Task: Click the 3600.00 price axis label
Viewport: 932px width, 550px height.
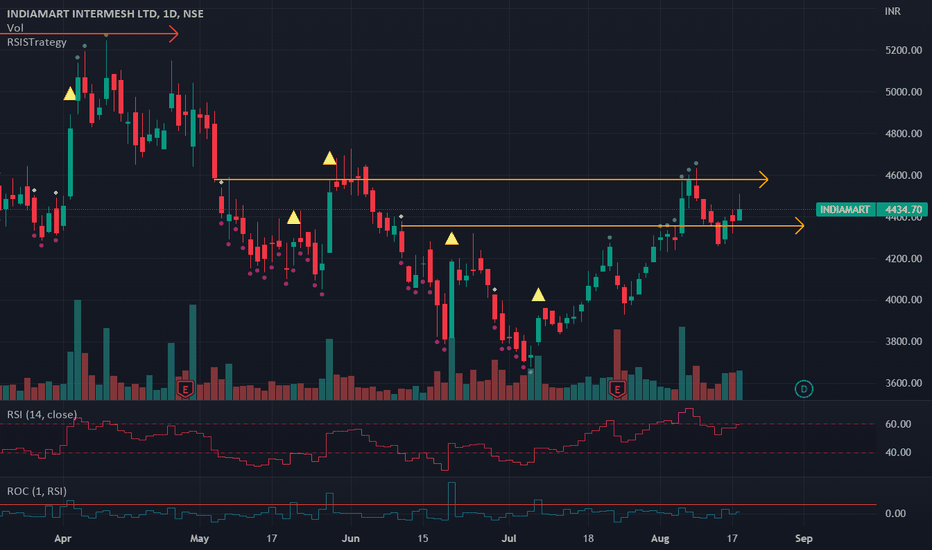Action: click(903, 383)
